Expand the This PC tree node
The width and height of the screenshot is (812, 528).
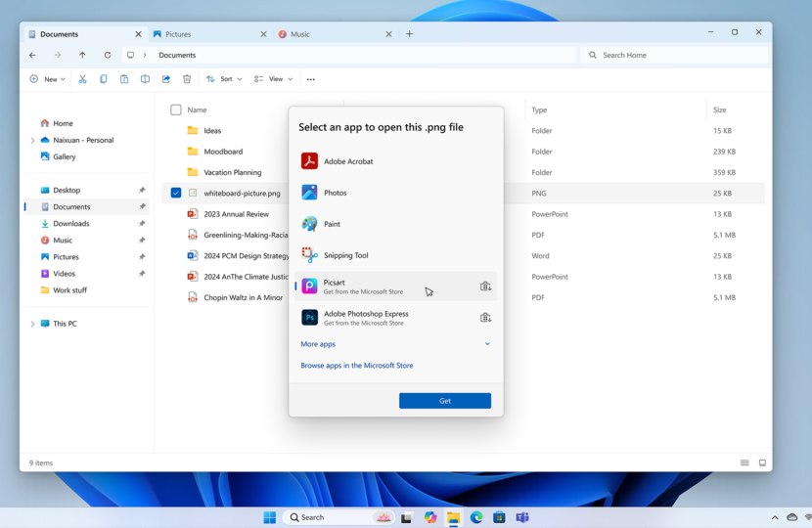[32, 324]
